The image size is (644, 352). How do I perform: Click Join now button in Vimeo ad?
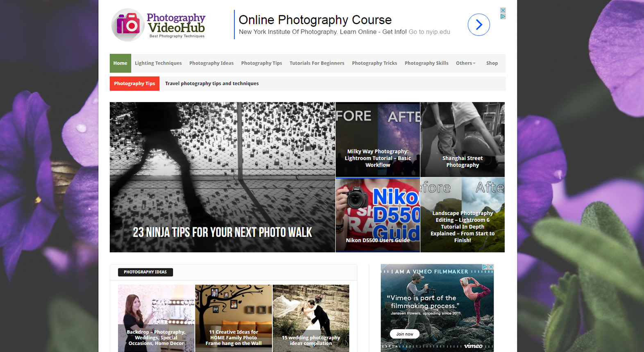click(x=405, y=334)
